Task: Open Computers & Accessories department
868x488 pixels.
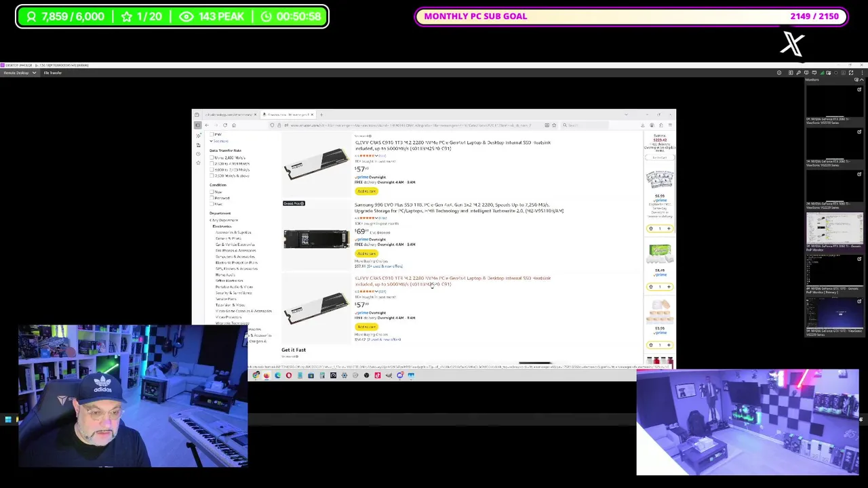Action: click(235, 257)
